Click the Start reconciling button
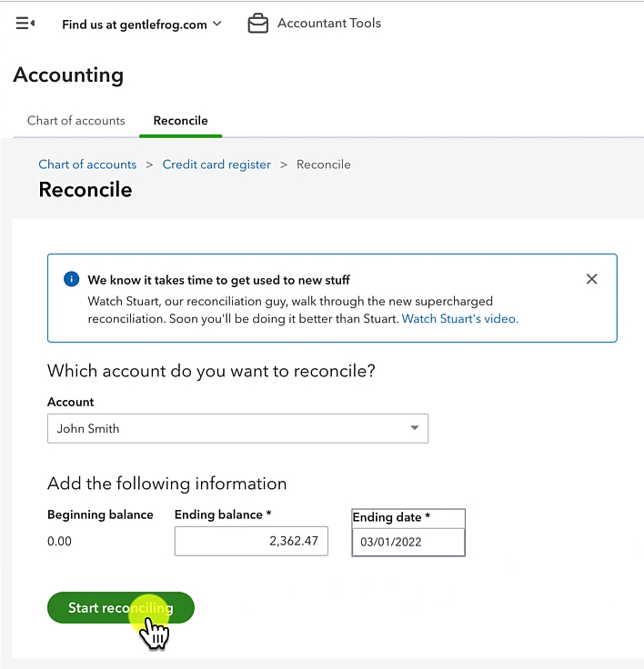This screenshot has height=669, width=644. (121, 607)
